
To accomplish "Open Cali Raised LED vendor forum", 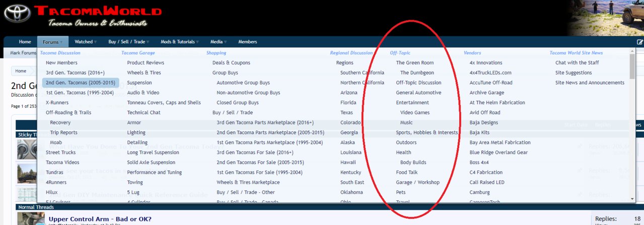I will pos(486,182).
